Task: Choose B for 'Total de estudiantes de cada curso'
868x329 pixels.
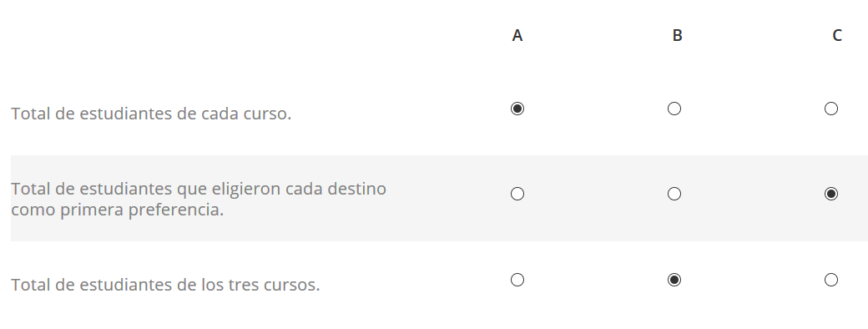Action: [674, 109]
